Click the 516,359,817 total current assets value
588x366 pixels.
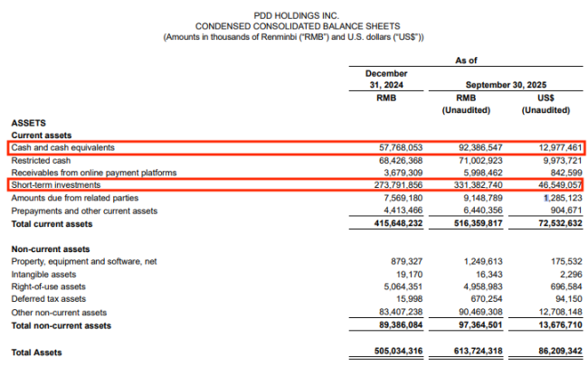(x=462, y=223)
